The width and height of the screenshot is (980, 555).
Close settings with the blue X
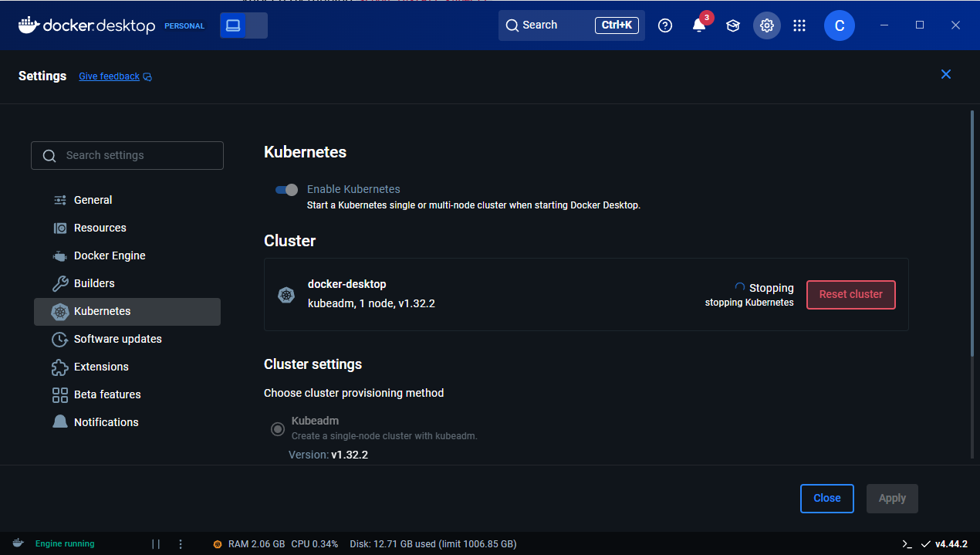(945, 74)
